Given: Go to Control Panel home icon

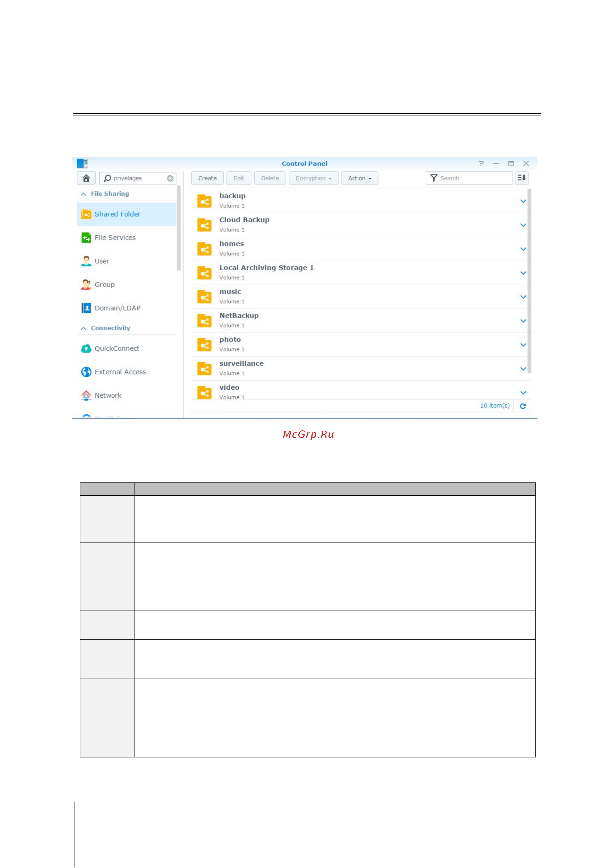Looking at the screenshot, I should pos(86,178).
